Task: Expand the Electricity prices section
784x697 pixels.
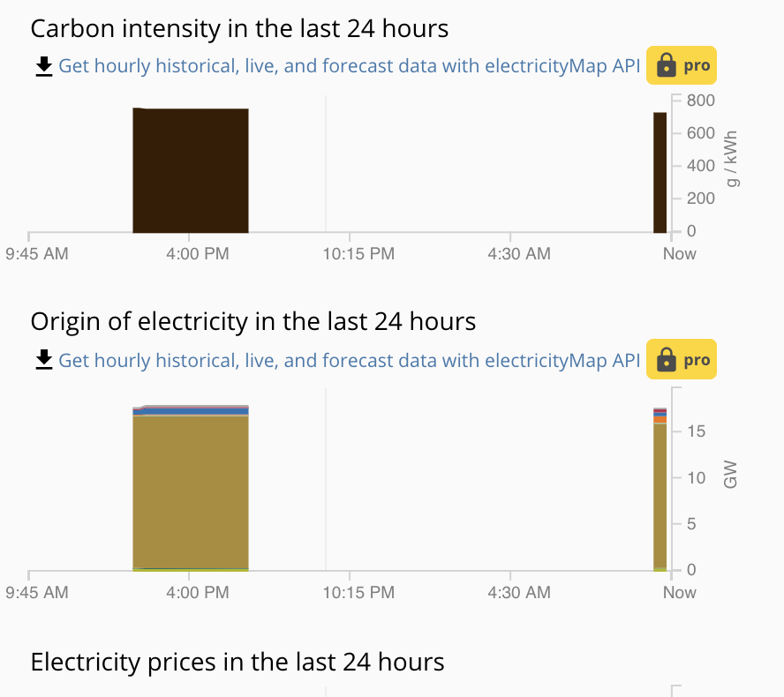Action: pyautogui.click(x=237, y=663)
